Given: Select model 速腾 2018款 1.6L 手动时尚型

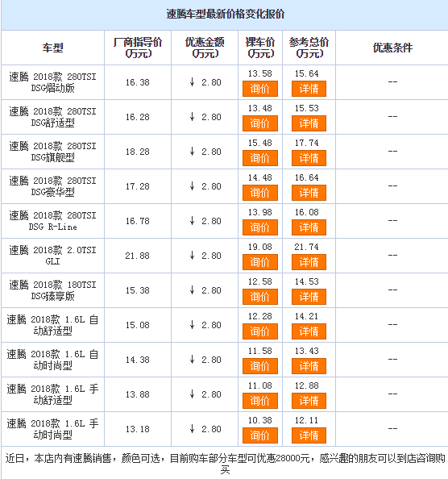Looking at the screenshot, I should tap(53, 429).
